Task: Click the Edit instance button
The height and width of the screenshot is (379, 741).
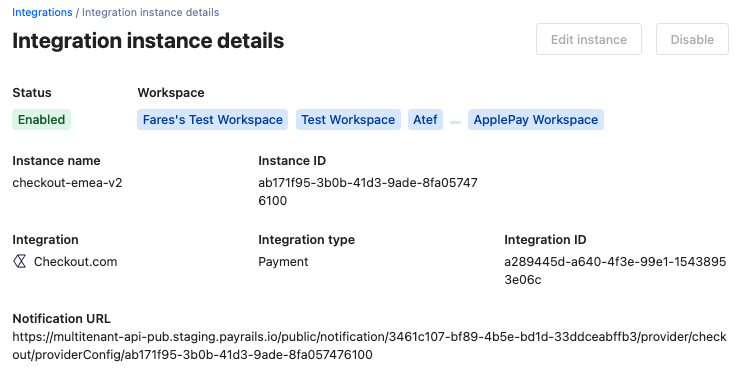Action: (589, 39)
